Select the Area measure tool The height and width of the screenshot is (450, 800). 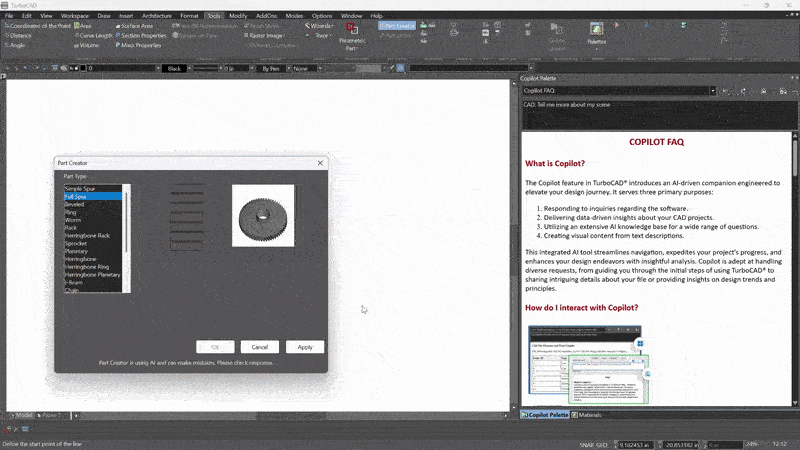(x=83, y=26)
